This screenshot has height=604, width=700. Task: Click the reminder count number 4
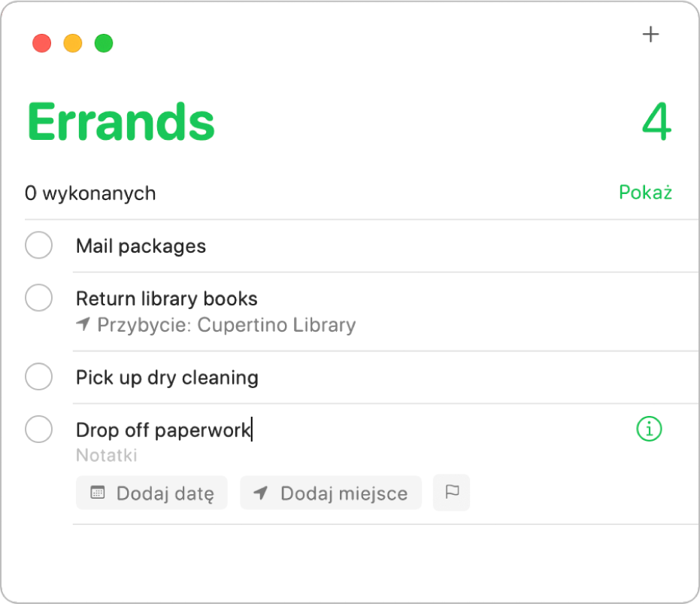[x=656, y=122]
